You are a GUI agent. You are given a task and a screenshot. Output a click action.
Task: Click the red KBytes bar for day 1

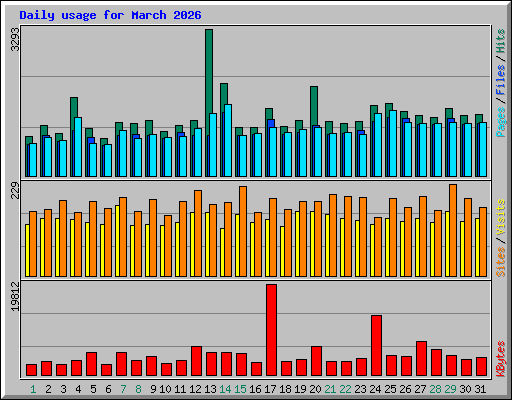coord(31,370)
